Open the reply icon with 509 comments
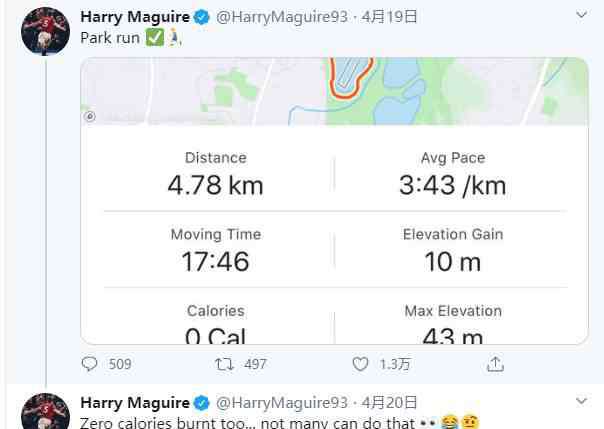 [90, 364]
